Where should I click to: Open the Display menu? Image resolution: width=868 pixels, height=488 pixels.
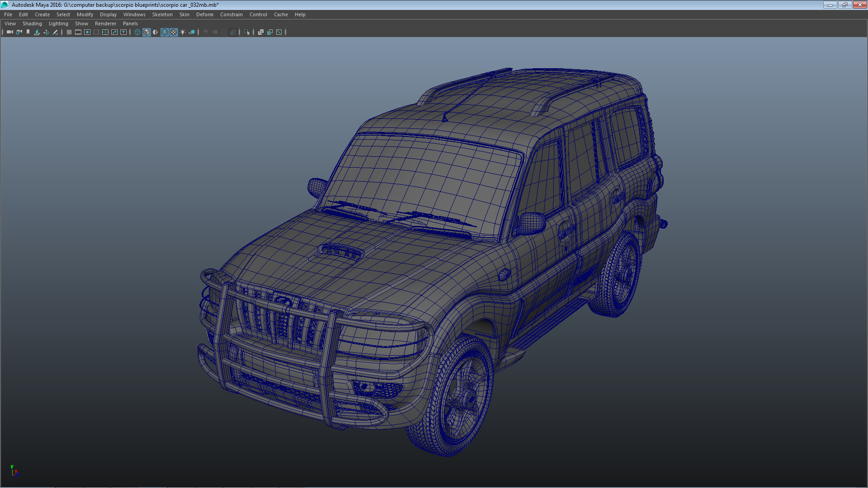coord(108,14)
